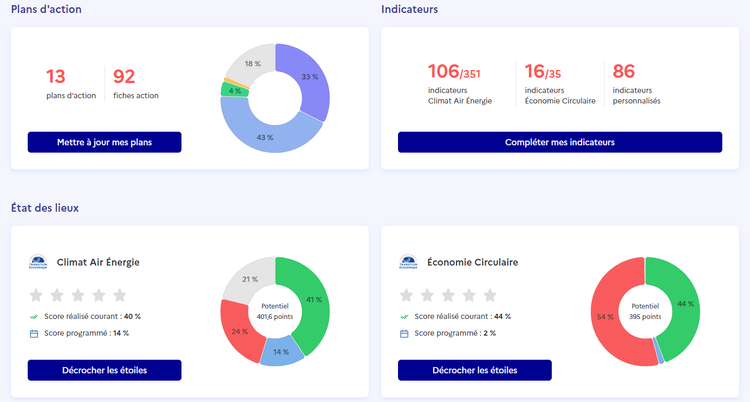Click 'Décrocher les étoiles' under Climat Air Énergie

[104, 370]
